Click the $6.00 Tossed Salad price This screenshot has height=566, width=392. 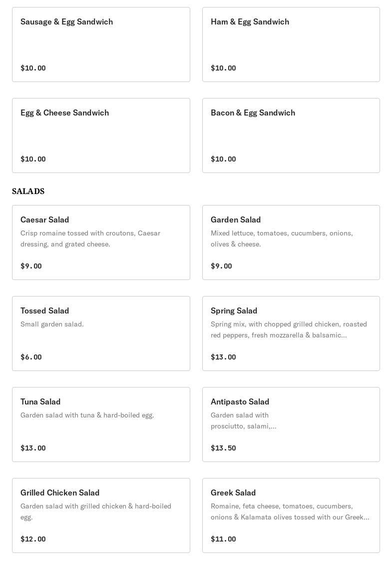click(31, 357)
